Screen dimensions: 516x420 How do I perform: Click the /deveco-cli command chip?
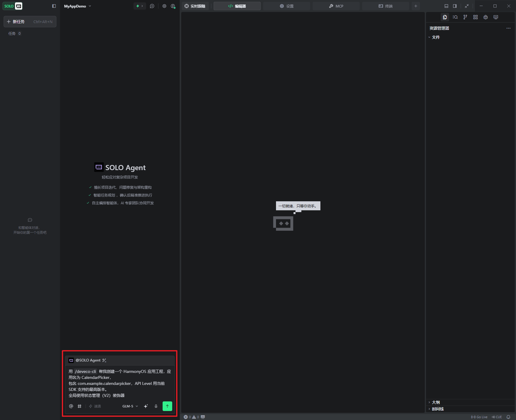coord(85,371)
